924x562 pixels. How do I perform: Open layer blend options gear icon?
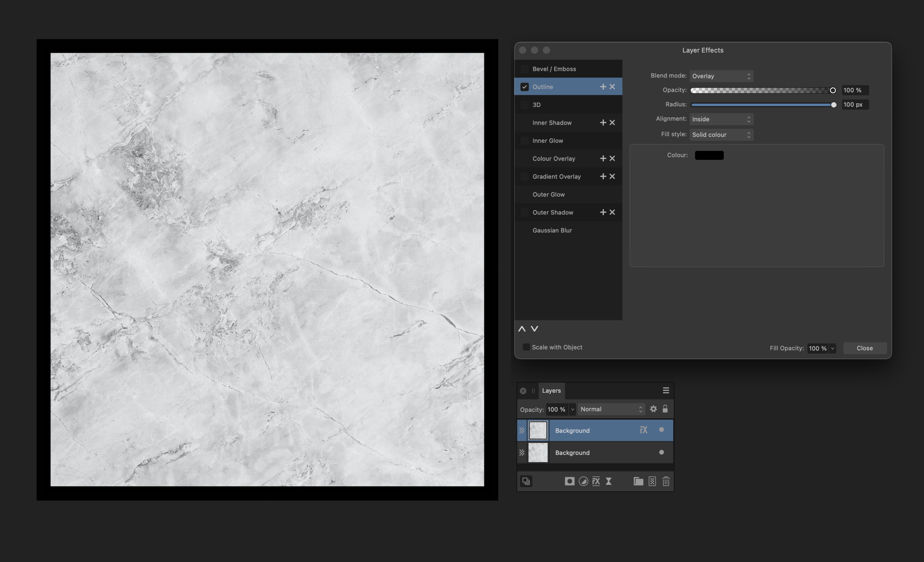[653, 409]
